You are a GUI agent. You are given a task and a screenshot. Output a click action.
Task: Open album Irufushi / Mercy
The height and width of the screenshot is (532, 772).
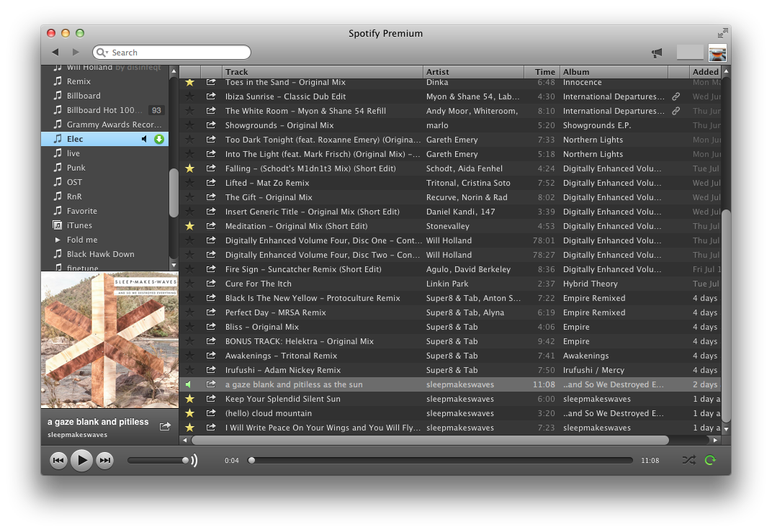click(593, 370)
